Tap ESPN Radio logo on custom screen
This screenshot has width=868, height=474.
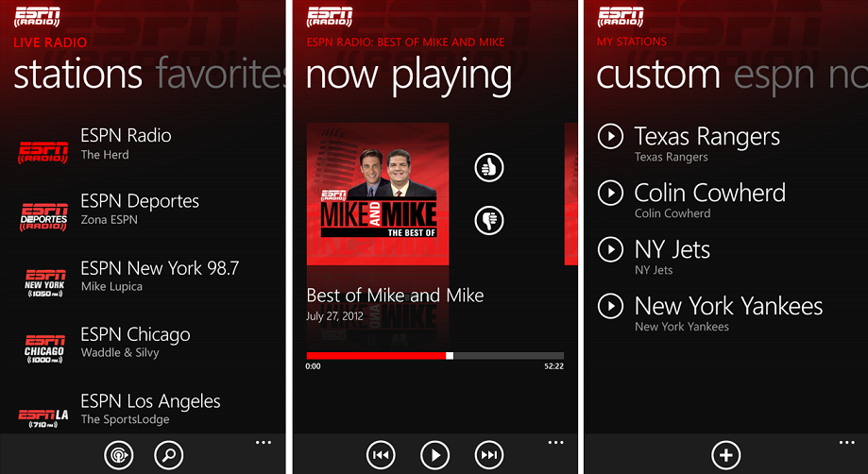[621, 17]
